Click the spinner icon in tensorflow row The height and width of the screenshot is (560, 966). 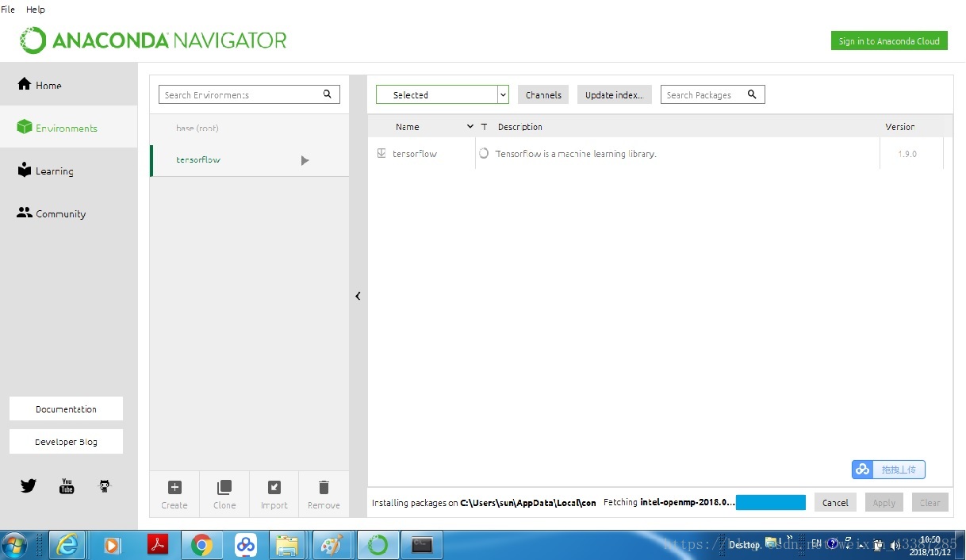(484, 153)
